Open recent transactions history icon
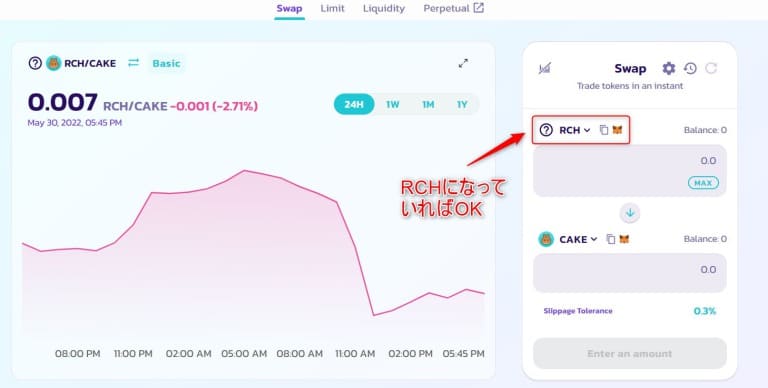768x388 pixels. (690, 68)
